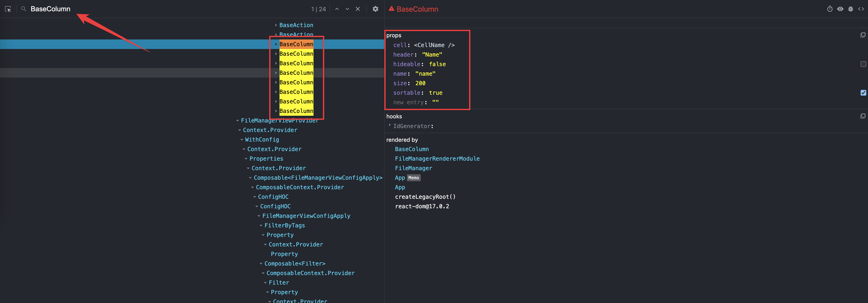Jump to FileManager in rendered by list
868x303 pixels.
click(x=413, y=168)
